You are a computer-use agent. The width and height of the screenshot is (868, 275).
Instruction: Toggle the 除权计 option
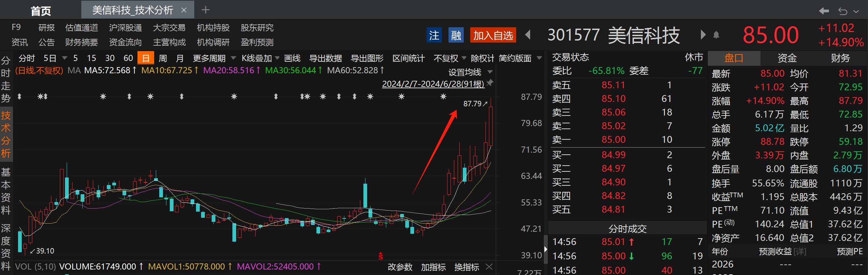482,58
